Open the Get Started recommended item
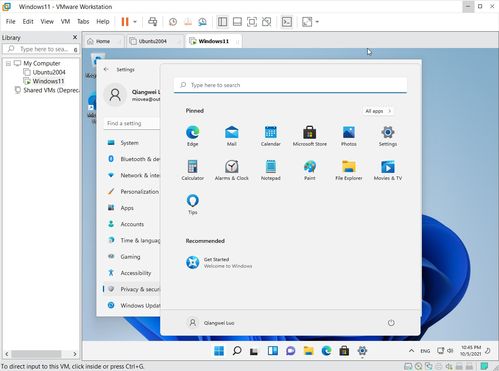Screen dimensions: 499x371 coord(219,263)
